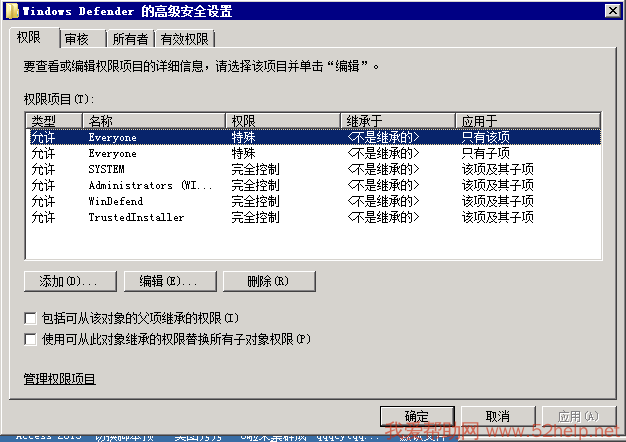Switch to the 审核 tab
This screenshot has height=442, width=626.
pyautogui.click(x=77, y=39)
